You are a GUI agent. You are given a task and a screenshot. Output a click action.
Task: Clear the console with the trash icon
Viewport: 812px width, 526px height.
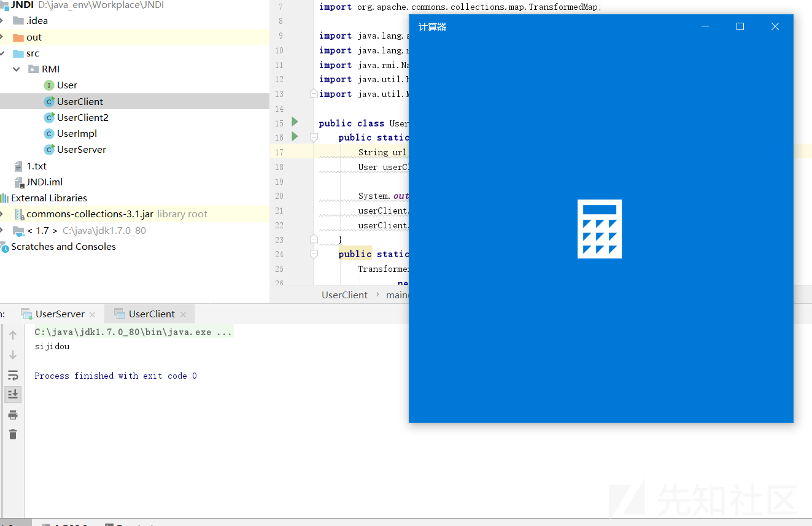coord(13,434)
